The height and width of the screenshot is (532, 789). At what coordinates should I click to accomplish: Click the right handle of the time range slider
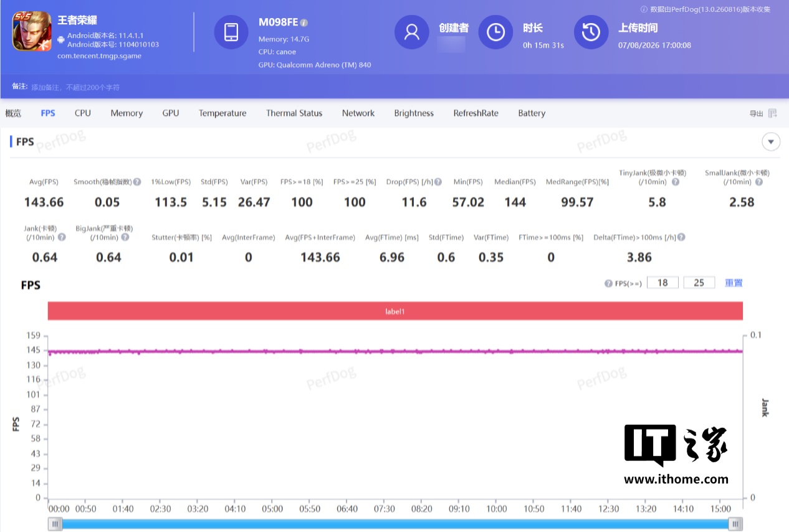click(736, 525)
